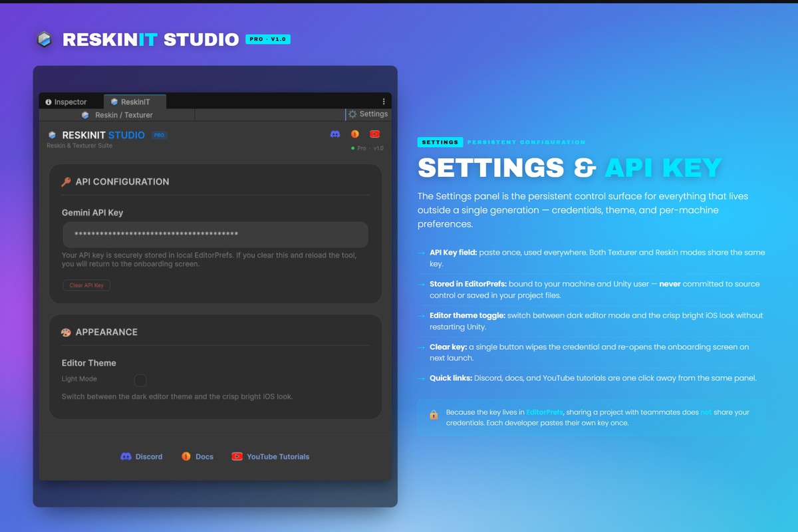Open the YouTube Tutorials footer link
798x532 pixels.
270,457
